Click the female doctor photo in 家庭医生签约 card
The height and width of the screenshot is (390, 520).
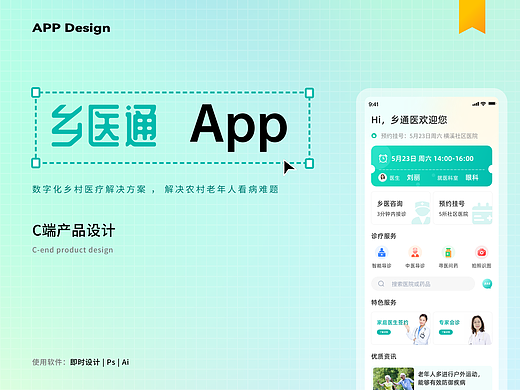419,329
